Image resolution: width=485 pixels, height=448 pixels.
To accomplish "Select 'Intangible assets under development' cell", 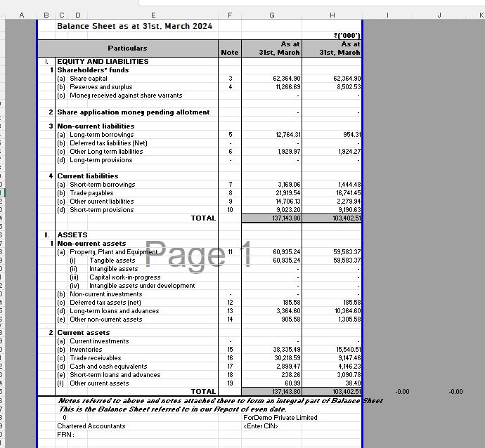I will click(142, 286).
